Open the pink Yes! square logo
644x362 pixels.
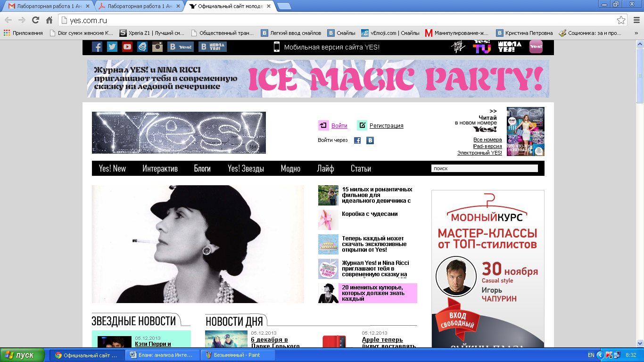pos(536,47)
